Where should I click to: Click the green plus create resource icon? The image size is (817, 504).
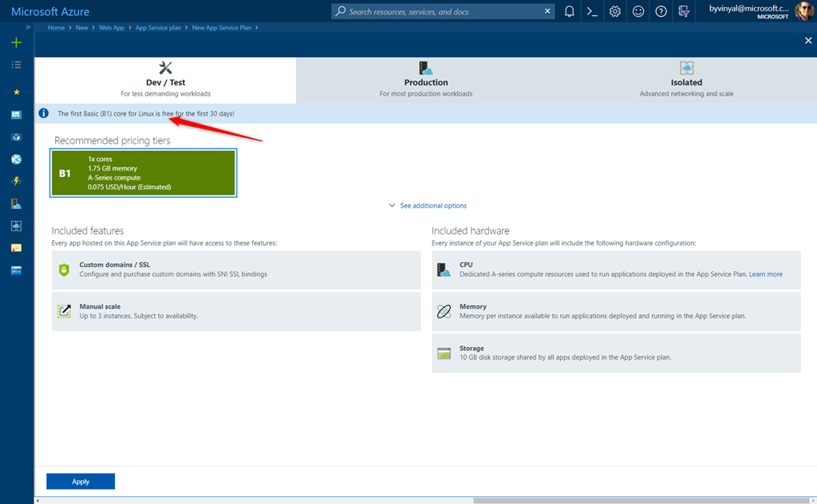tap(16, 42)
